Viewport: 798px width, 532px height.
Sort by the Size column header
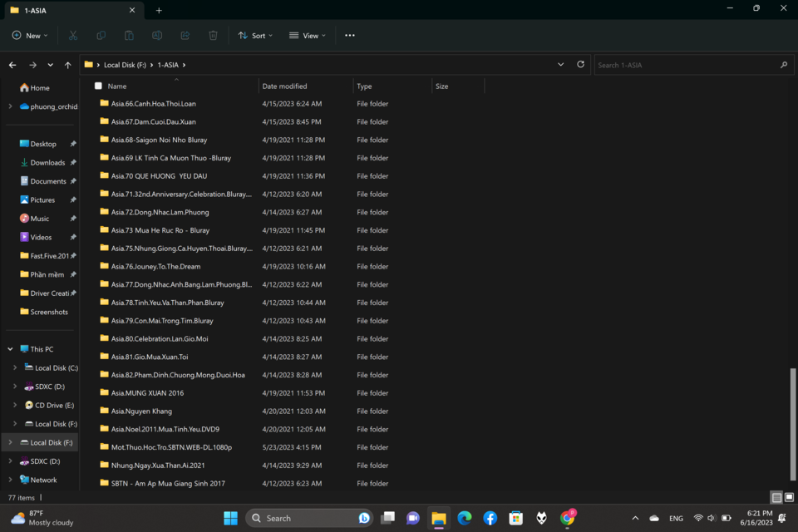[458, 86]
